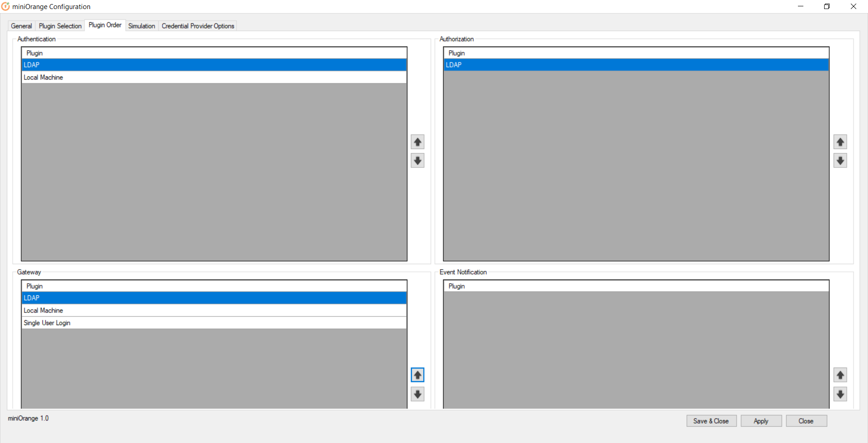This screenshot has height=443, width=868.
Task: Move Authorization plugin up with arrow
Action: click(840, 142)
